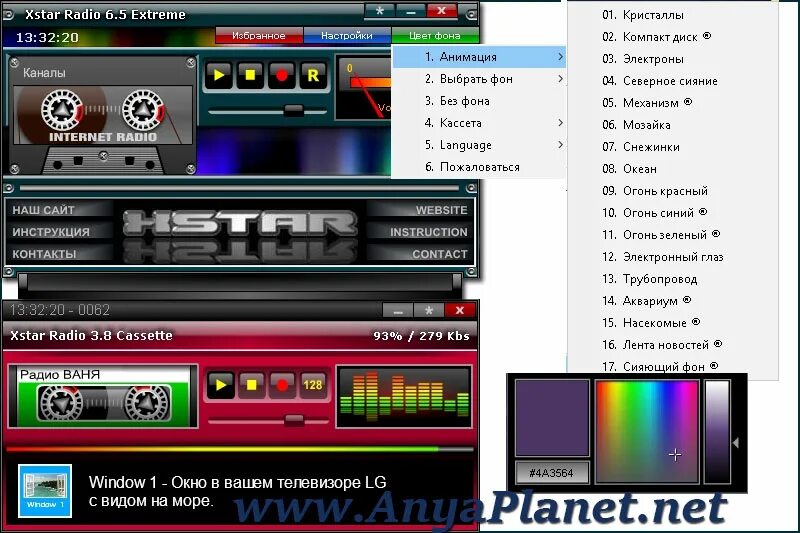The image size is (800, 533).
Task: Click record button in Xstar Radio 6.5
Action: (282, 75)
